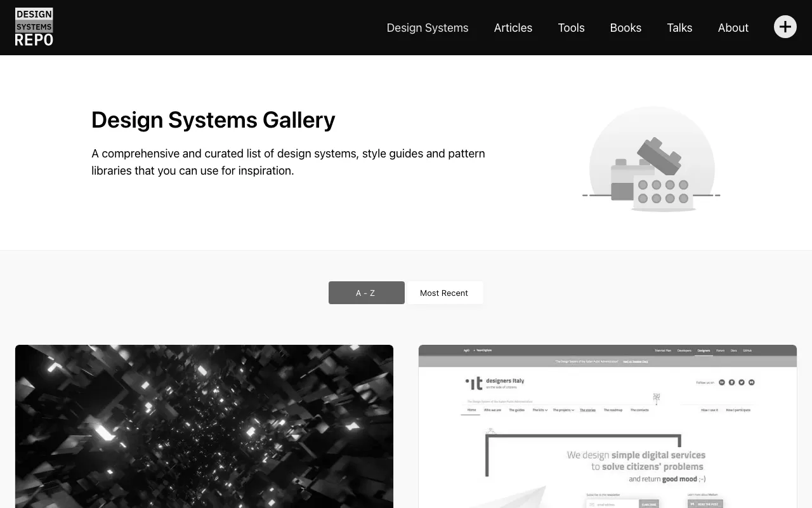Open the Tools section

click(x=572, y=28)
